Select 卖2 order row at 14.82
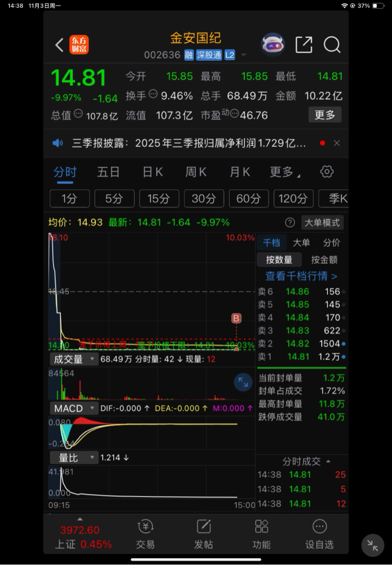Image resolution: width=392 pixels, height=565 pixels. (x=301, y=343)
